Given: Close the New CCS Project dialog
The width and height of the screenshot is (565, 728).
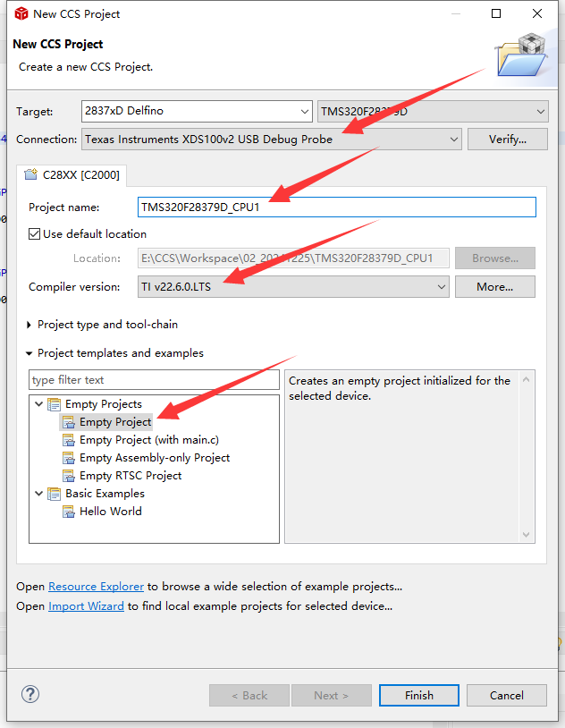Looking at the screenshot, I should point(537,13).
